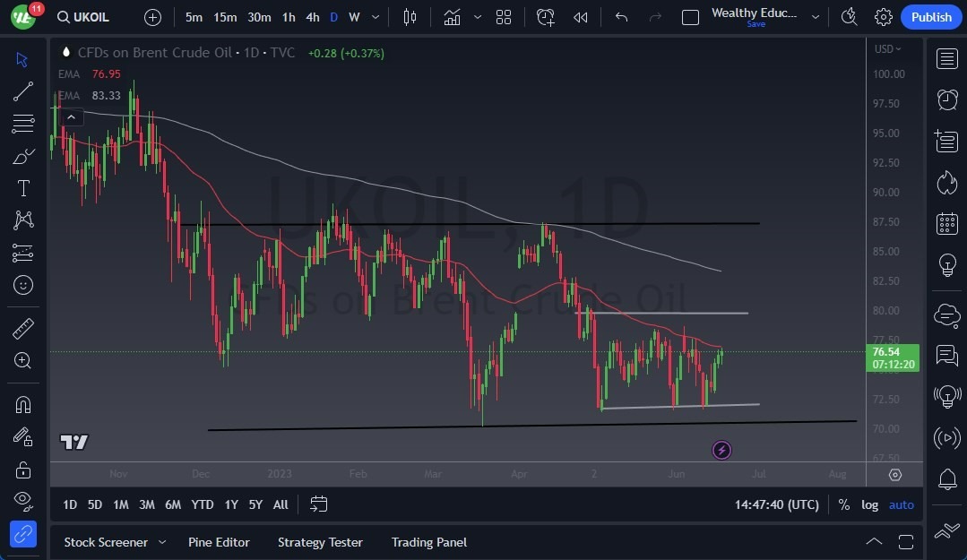Open chart settings with gear icon

tap(883, 17)
